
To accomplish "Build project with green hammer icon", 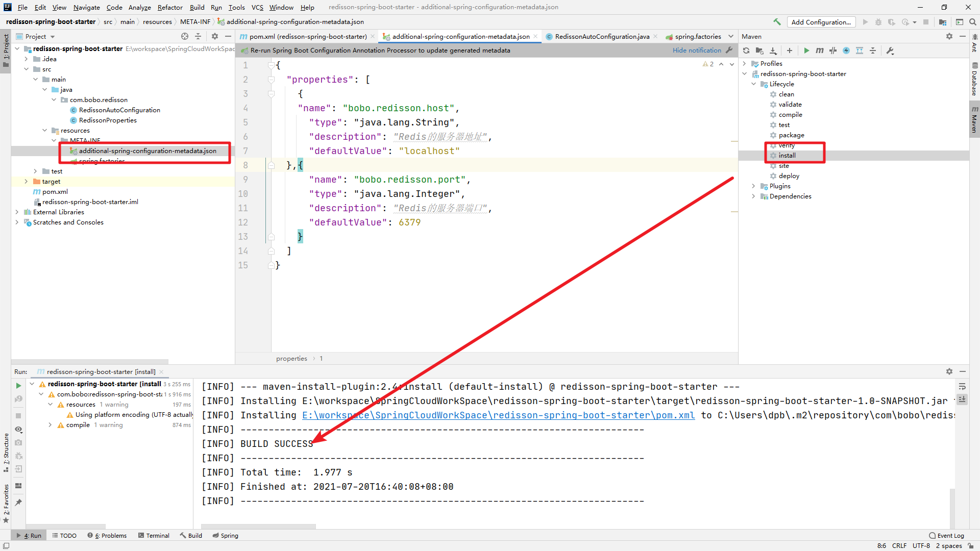I will [x=777, y=22].
